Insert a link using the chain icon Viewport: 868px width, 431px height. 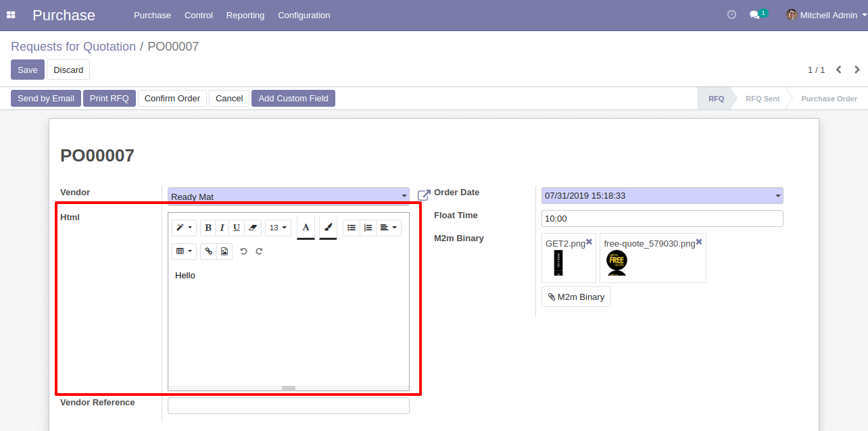[208, 251]
